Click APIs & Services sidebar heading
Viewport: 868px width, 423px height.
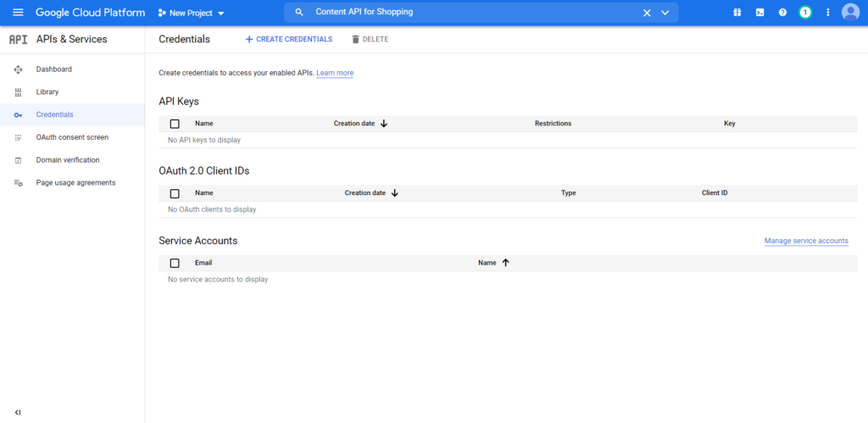(x=72, y=39)
